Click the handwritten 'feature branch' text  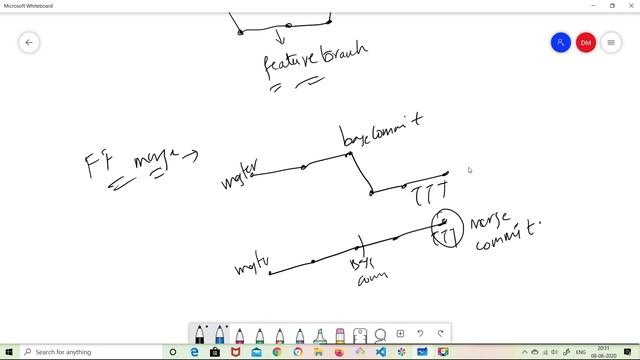pyautogui.click(x=316, y=60)
